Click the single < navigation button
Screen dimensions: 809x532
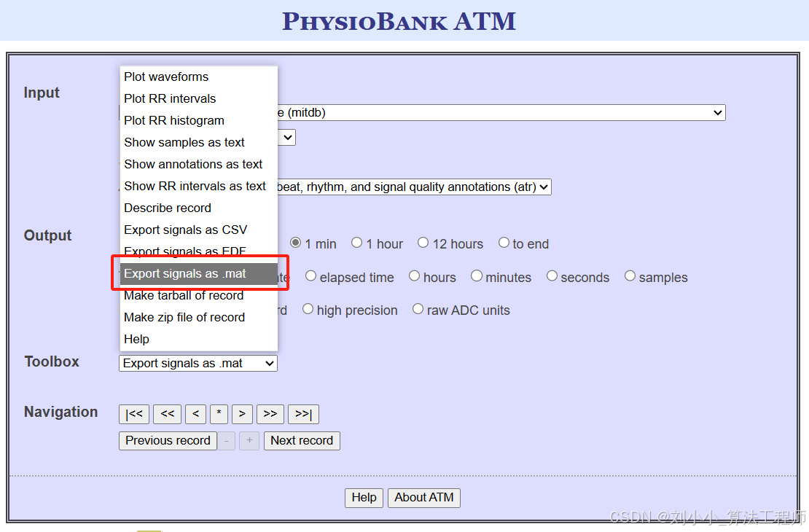[195, 414]
